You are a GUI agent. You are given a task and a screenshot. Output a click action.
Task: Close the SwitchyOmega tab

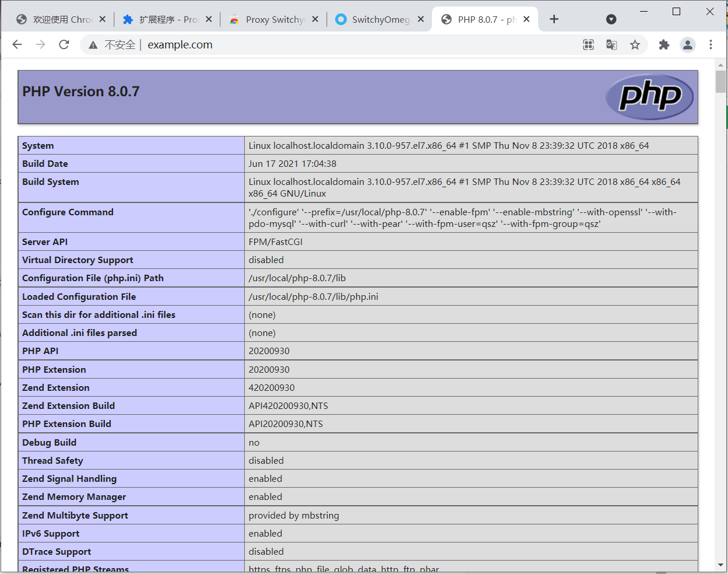click(421, 19)
